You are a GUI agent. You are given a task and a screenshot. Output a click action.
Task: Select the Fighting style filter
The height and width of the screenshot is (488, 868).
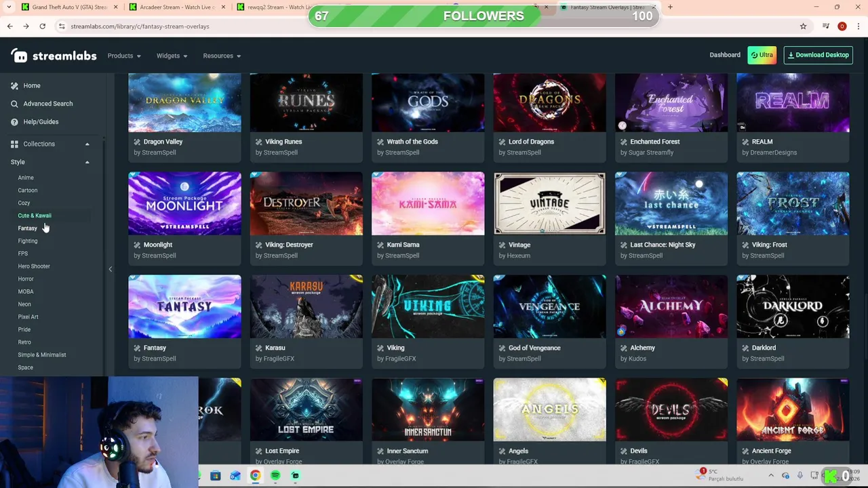coord(28,241)
